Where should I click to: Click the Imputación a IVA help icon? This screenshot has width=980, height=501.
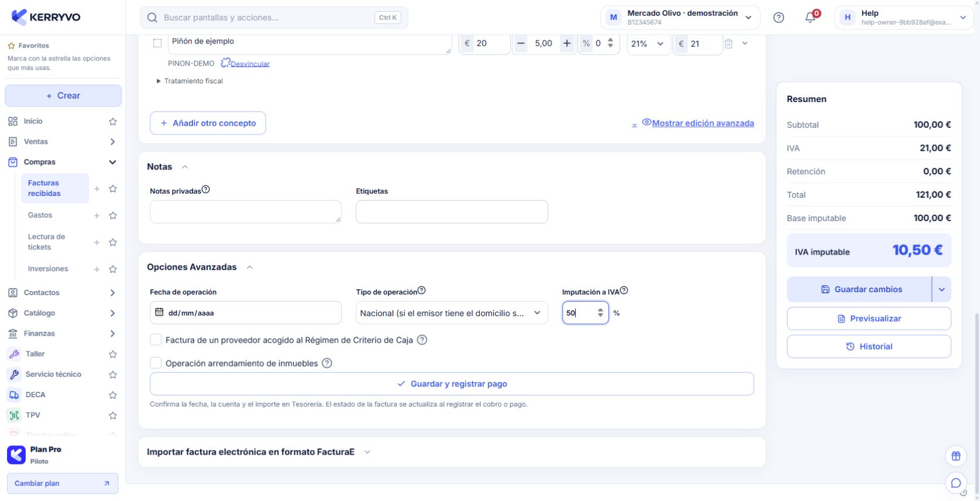624,290
